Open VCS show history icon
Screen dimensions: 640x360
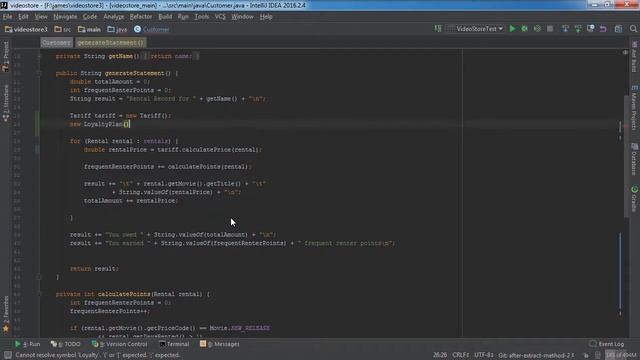click(x=590, y=29)
